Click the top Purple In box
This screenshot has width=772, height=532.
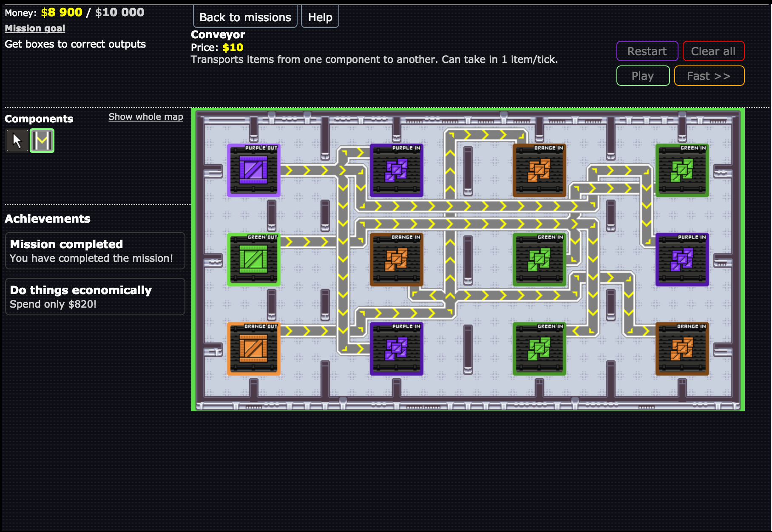396,170
